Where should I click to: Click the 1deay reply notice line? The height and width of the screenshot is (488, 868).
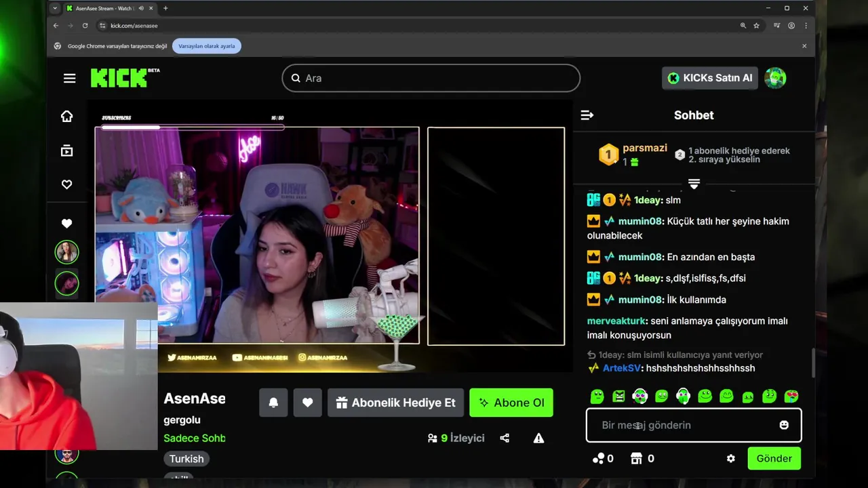(x=675, y=354)
